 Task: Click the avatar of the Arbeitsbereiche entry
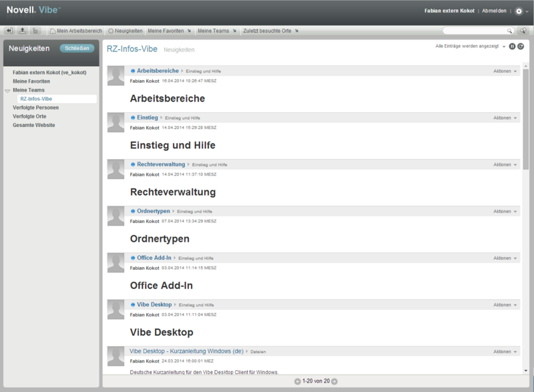click(x=115, y=76)
